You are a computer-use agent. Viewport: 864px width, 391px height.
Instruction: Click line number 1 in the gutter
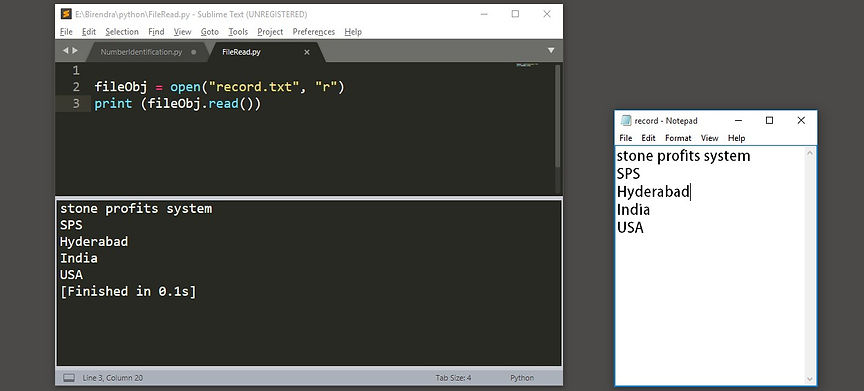click(75, 70)
